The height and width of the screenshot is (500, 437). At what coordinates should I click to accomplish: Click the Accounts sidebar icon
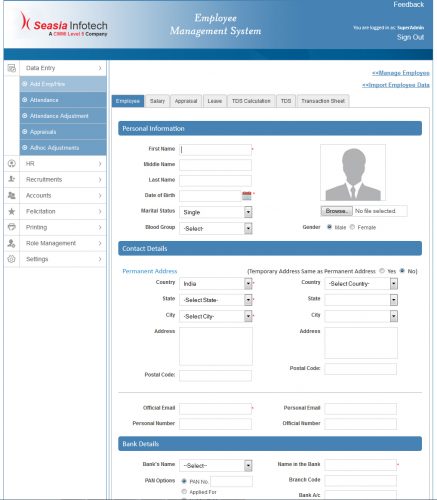(x=12, y=195)
